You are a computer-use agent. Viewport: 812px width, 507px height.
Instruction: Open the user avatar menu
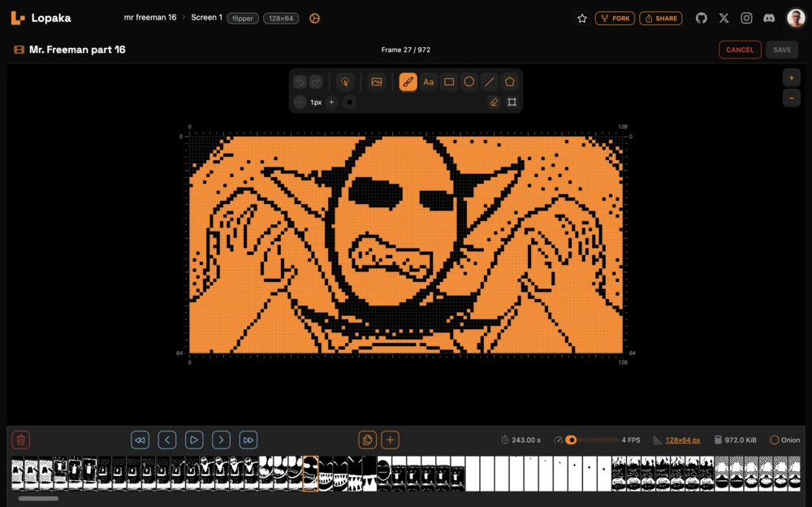[x=796, y=18]
